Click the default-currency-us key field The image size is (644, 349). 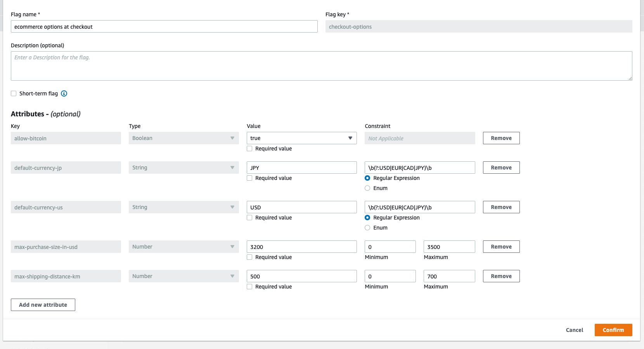coord(66,207)
